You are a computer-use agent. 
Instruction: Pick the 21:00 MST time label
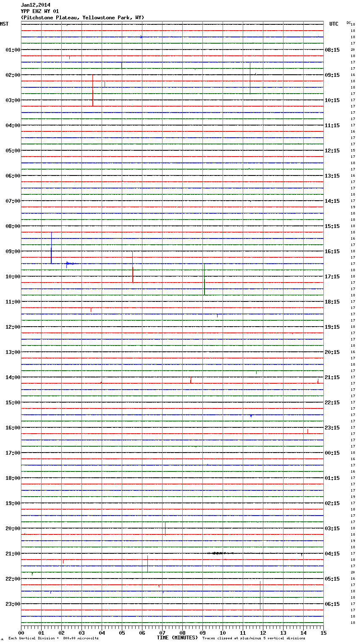(13, 554)
